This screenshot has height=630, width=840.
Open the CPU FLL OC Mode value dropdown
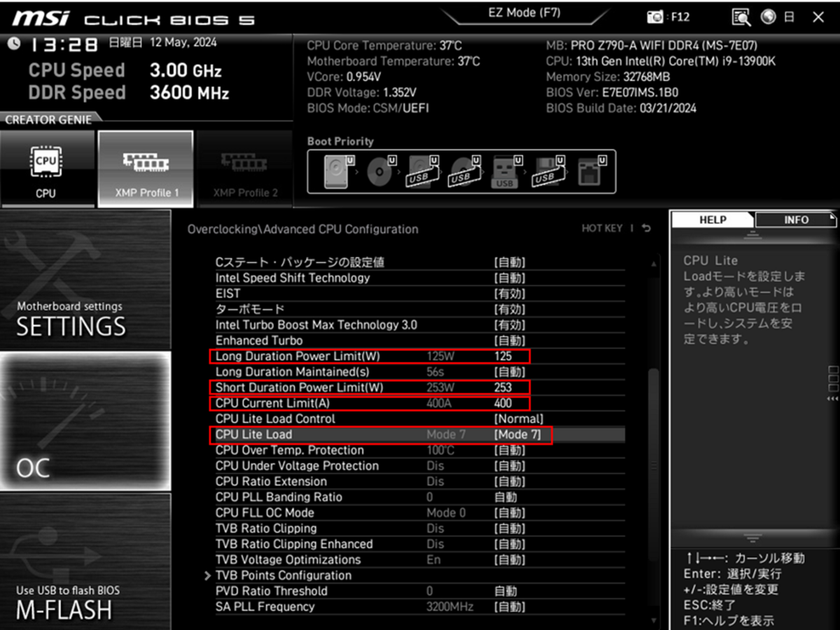510,513
